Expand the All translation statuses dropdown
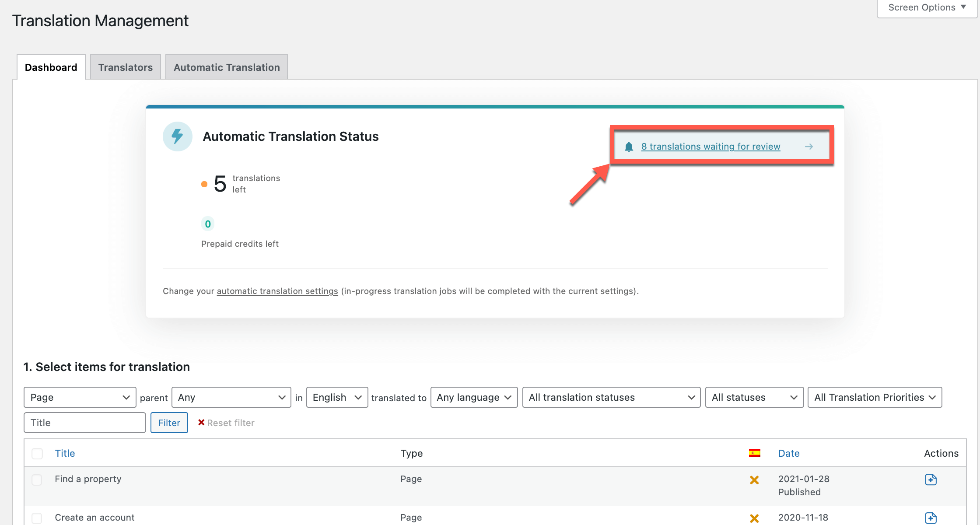This screenshot has width=980, height=525. 611,397
